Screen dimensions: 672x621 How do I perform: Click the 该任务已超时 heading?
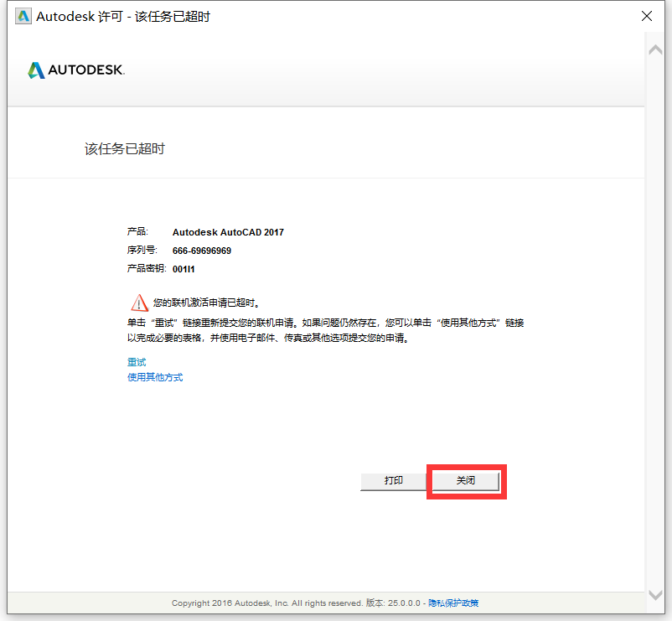tap(125, 148)
